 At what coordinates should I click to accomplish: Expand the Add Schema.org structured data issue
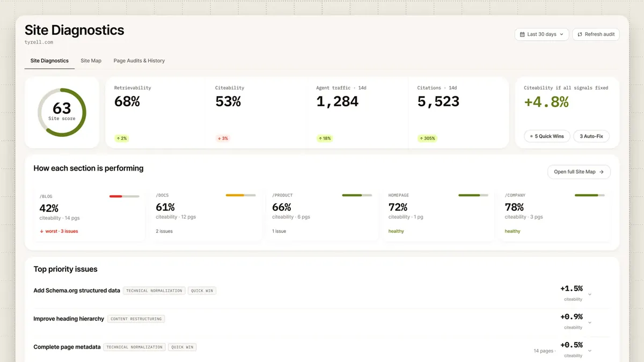click(x=590, y=294)
